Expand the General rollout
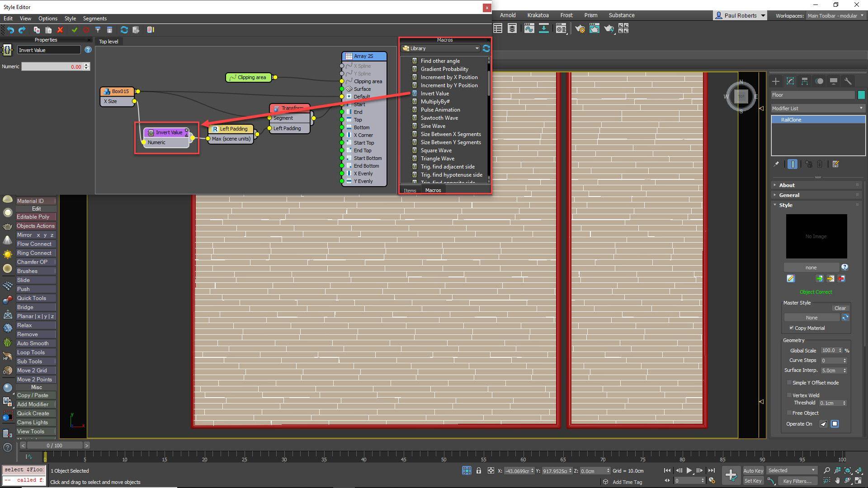The height and width of the screenshot is (488, 868). coord(789,195)
